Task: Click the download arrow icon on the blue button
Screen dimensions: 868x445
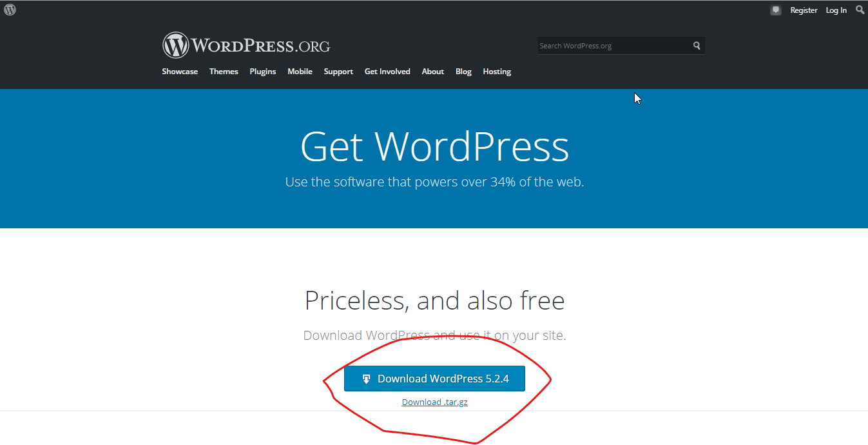Action: [x=367, y=379]
